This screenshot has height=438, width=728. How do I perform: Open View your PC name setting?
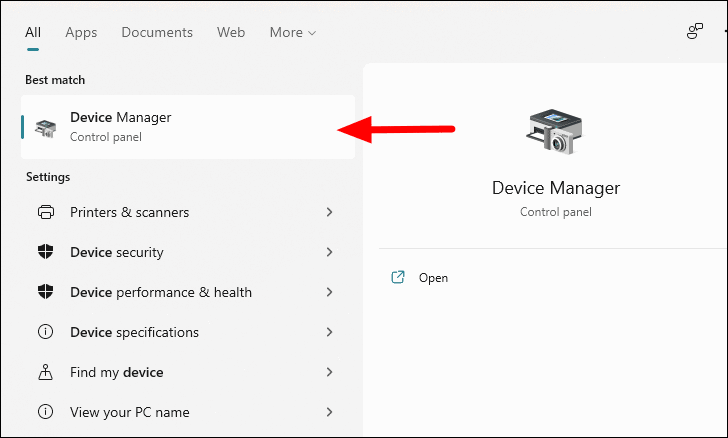tap(186, 412)
